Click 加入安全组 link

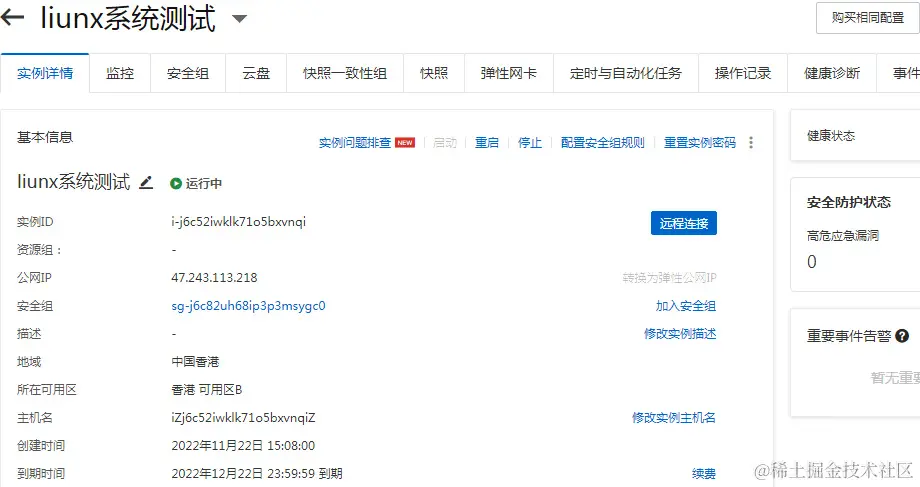[x=686, y=306]
